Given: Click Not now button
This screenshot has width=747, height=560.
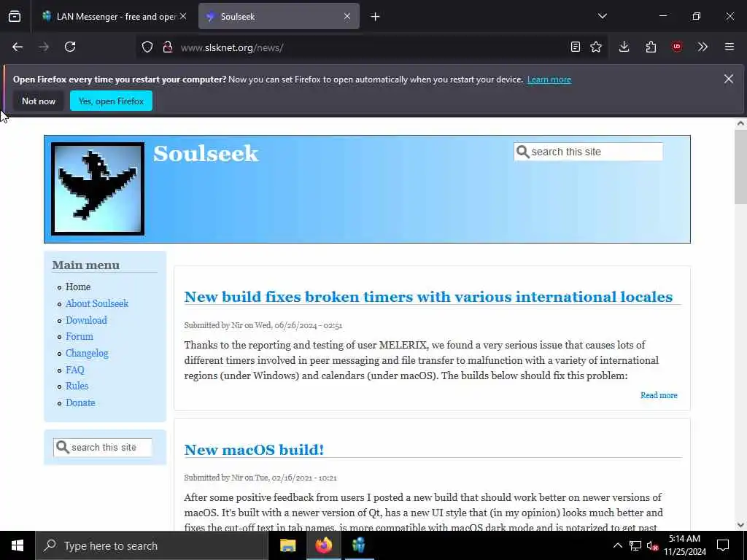Looking at the screenshot, I should (39, 101).
